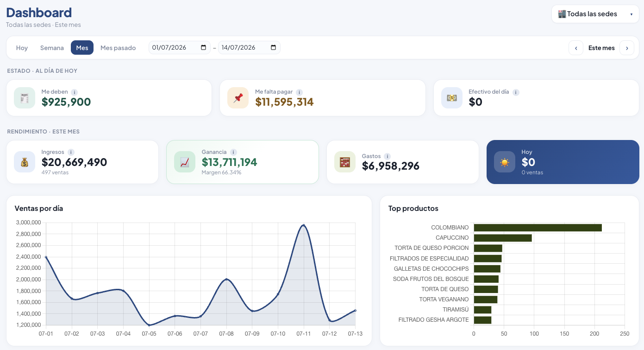The image size is (644, 350).
Task: Click the start date field 01/07/2026
Action: pos(180,48)
